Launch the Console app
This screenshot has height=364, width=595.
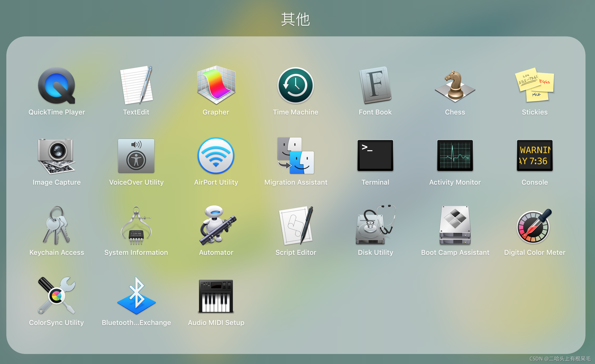(535, 156)
